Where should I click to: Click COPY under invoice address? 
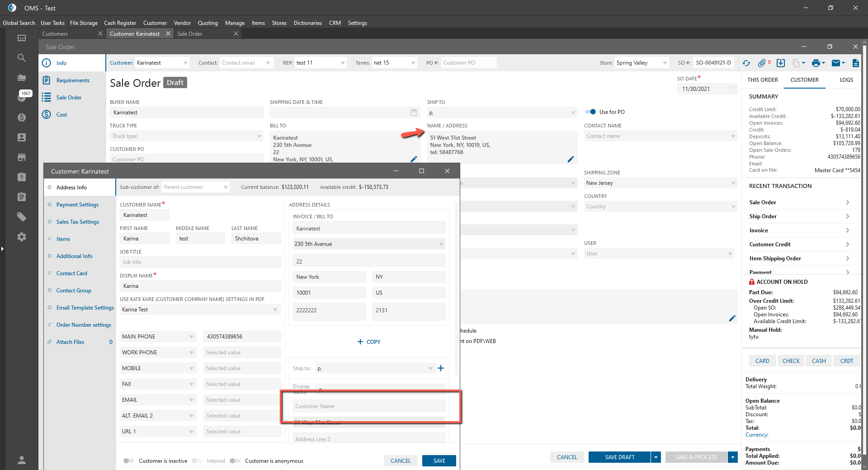point(369,342)
